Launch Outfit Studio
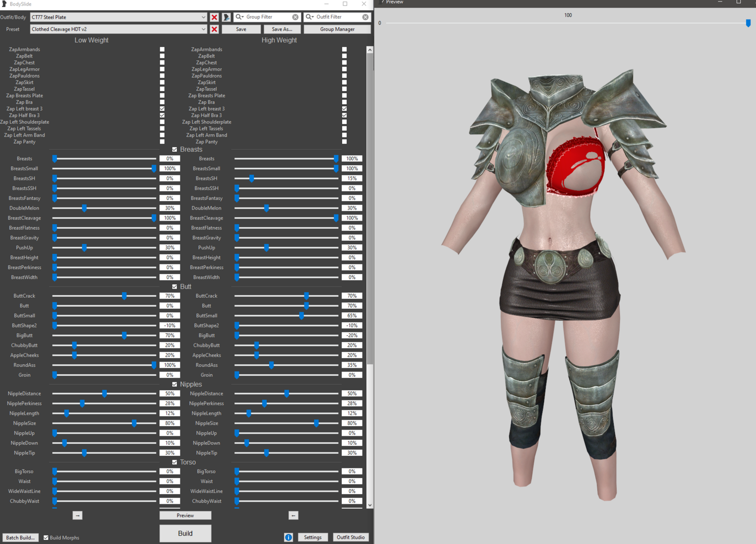 pyautogui.click(x=351, y=537)
